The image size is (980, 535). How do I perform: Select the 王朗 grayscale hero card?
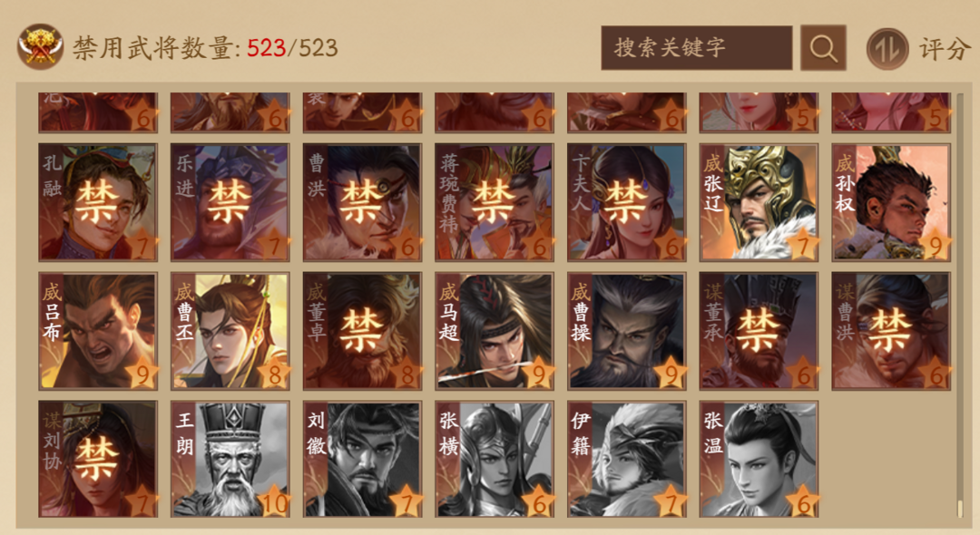click(230, 460)
